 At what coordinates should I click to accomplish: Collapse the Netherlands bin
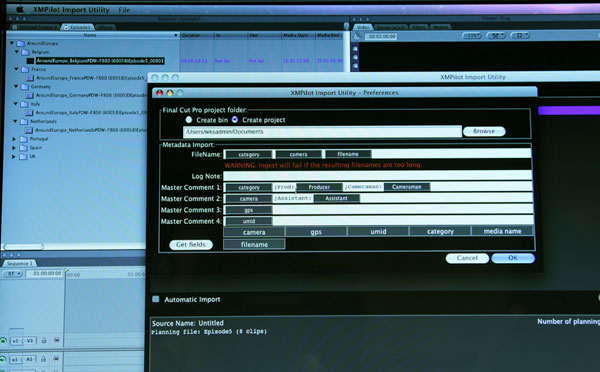click(15, 121)
